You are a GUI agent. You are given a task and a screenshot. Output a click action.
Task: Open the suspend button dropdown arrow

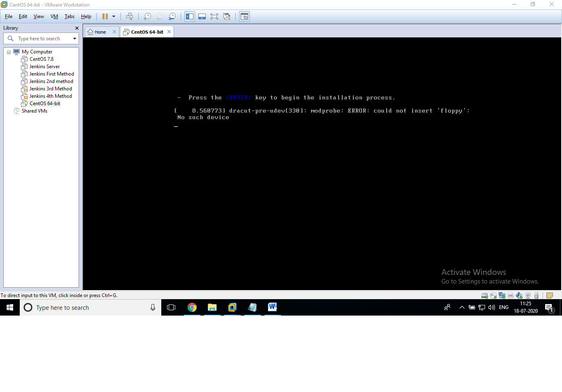tap(114, 16)
